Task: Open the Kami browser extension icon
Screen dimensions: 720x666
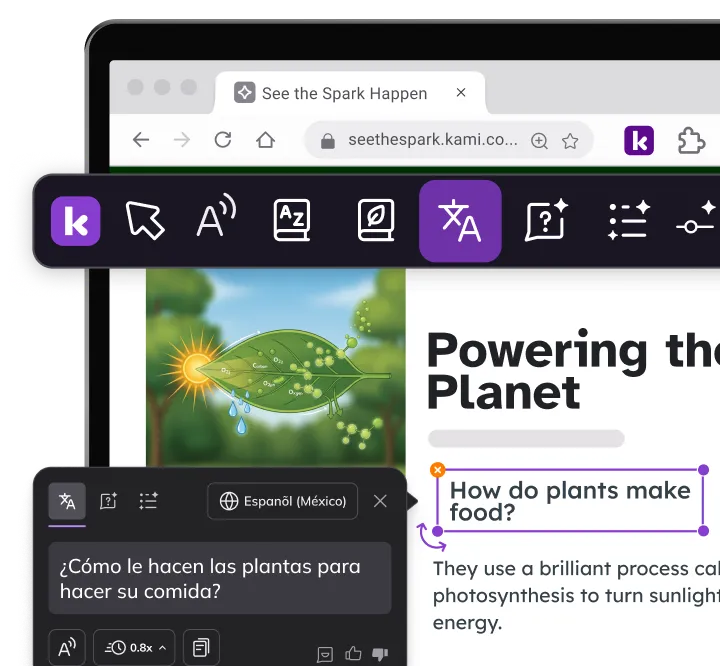Action: 639,141
